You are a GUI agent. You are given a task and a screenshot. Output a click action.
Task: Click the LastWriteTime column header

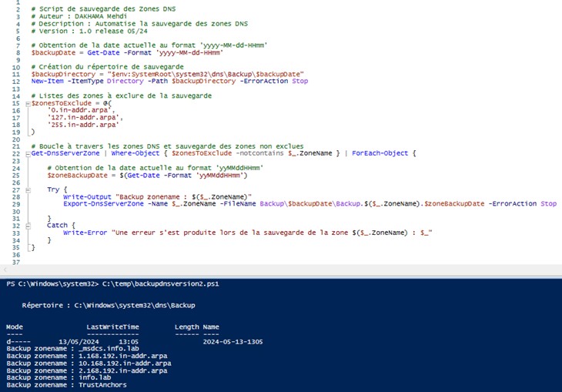tap(112, 327)
